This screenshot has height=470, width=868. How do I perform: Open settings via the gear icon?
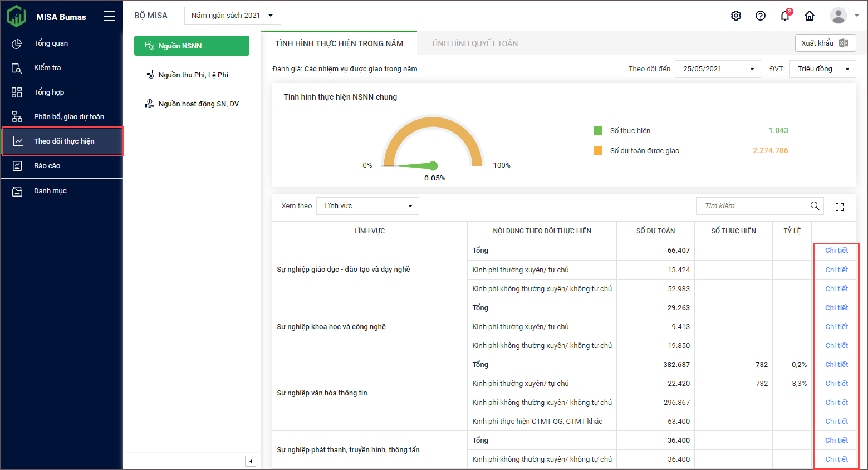(736, 16)
